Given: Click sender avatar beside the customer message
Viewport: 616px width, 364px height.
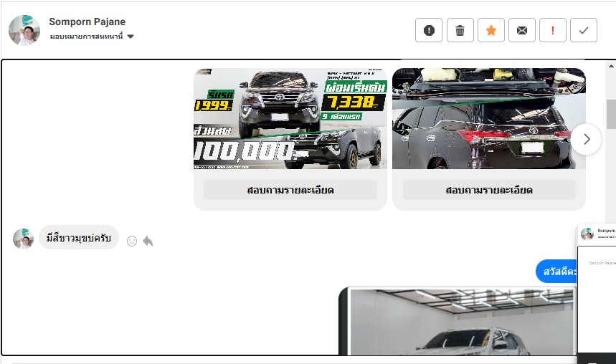Looking at the screenshot, I should 23,239.
